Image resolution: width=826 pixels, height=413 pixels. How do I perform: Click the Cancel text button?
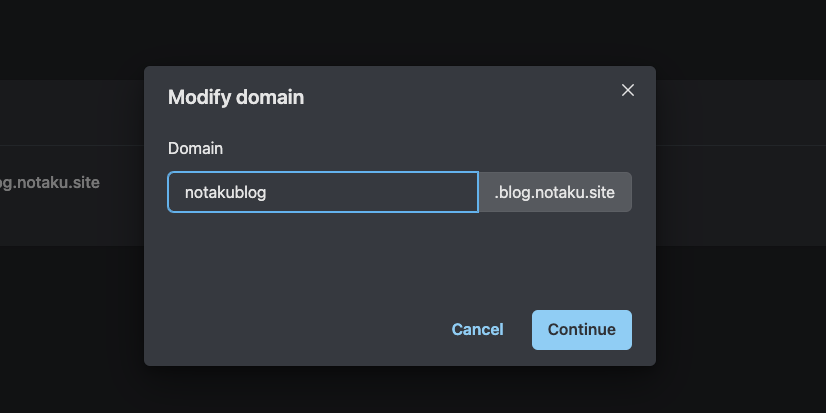pos(477,329)
